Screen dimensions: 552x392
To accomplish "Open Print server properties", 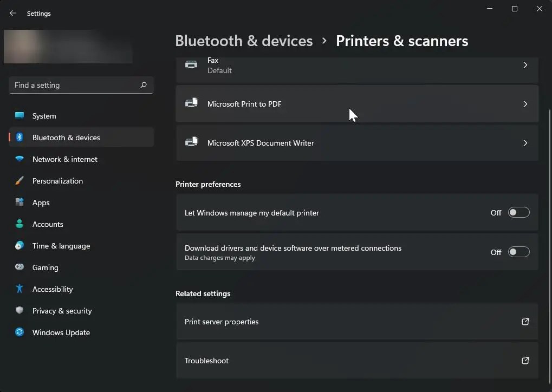I will [357, 322].
